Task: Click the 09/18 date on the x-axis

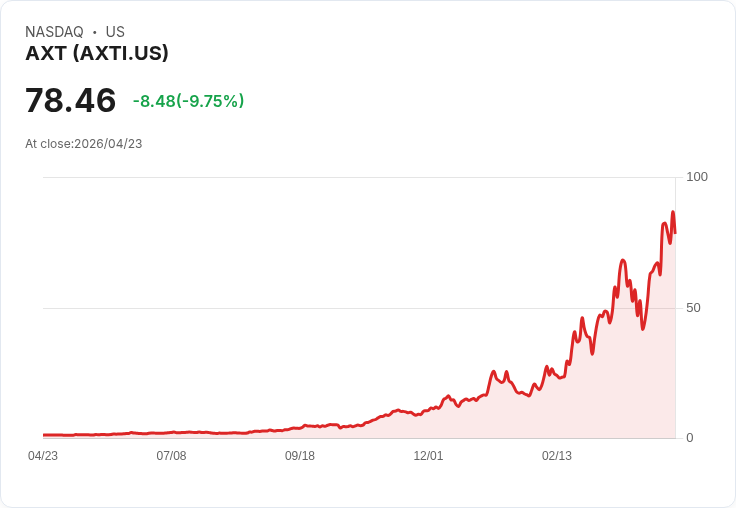Action: pyautogui.click(x=299, y=456)
